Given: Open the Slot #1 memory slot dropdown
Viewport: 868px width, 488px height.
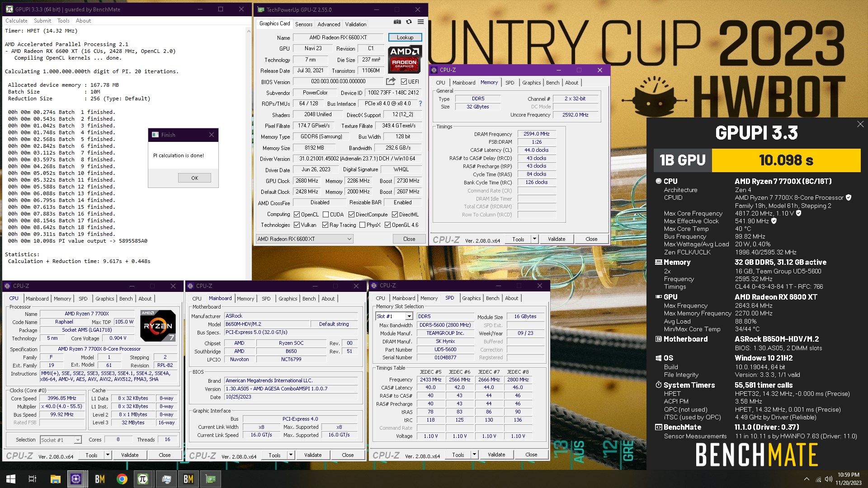Looking at the screenshot, I should (x=394, y=316).
